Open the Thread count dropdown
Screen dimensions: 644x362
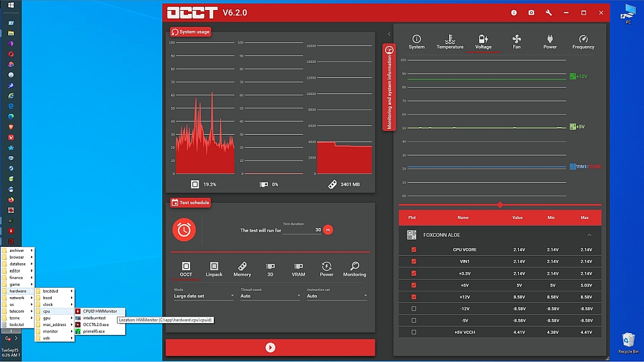[x=270, y=296]
